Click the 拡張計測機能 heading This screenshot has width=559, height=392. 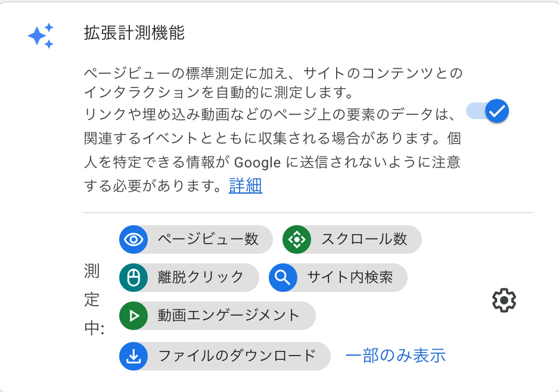[134, 33]
